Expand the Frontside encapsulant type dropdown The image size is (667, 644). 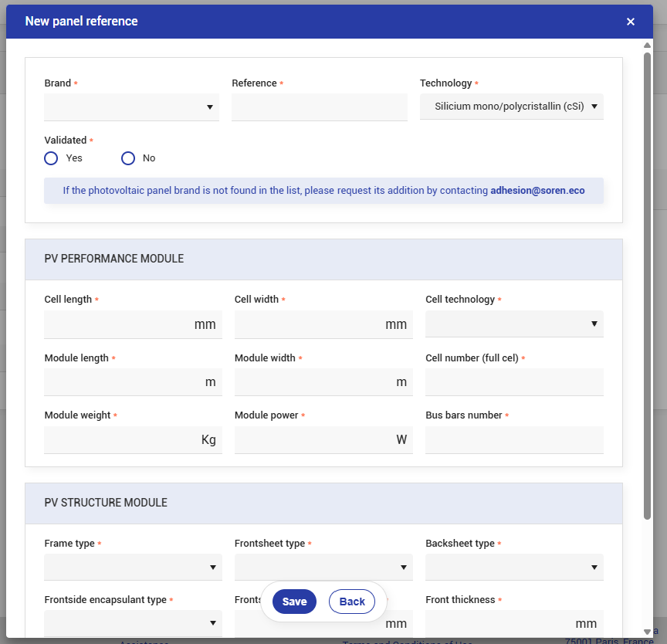click(133, 623)
